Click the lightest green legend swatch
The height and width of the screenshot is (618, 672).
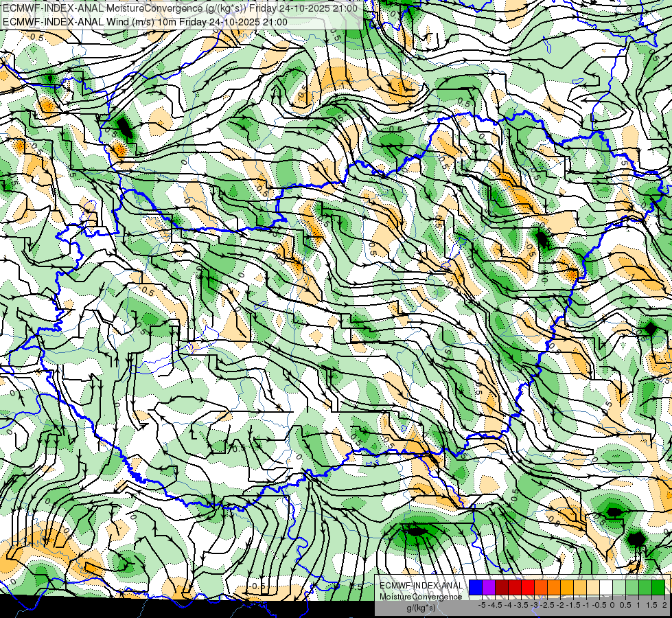pos(619,587)
